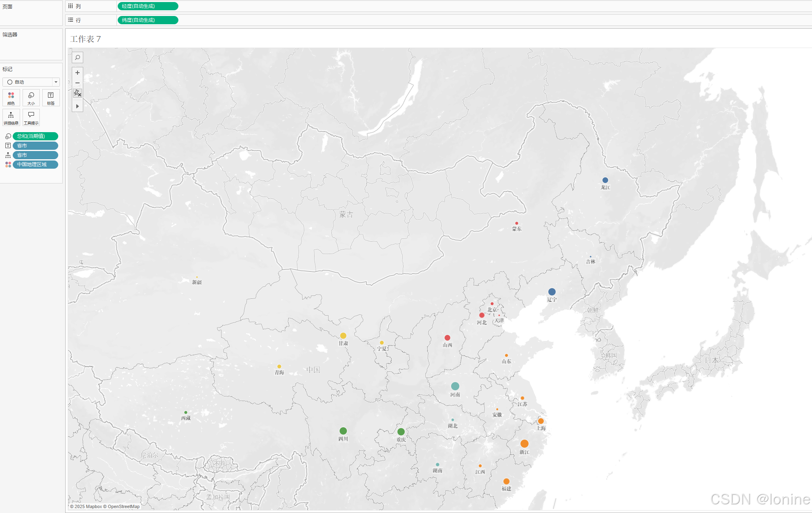Viewport: 812px width, 513px height.
Task: Click the 总和(当期值) size pill
Action: tap(35, 136)
